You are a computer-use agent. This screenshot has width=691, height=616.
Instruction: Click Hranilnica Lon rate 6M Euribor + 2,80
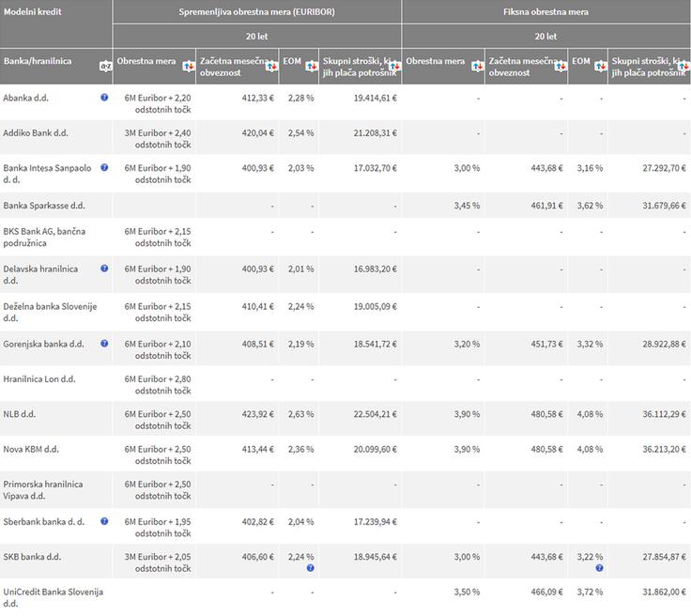pyautogui.click(x=158, y=385)
